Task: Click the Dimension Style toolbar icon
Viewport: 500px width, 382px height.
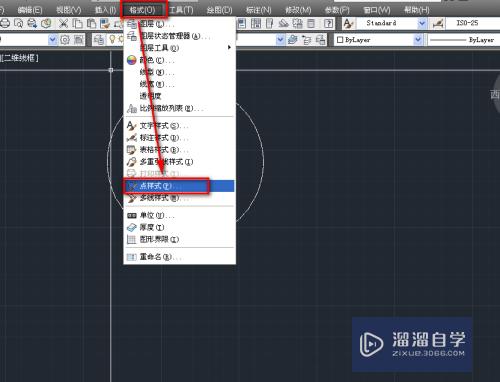Action: [438, 23]
